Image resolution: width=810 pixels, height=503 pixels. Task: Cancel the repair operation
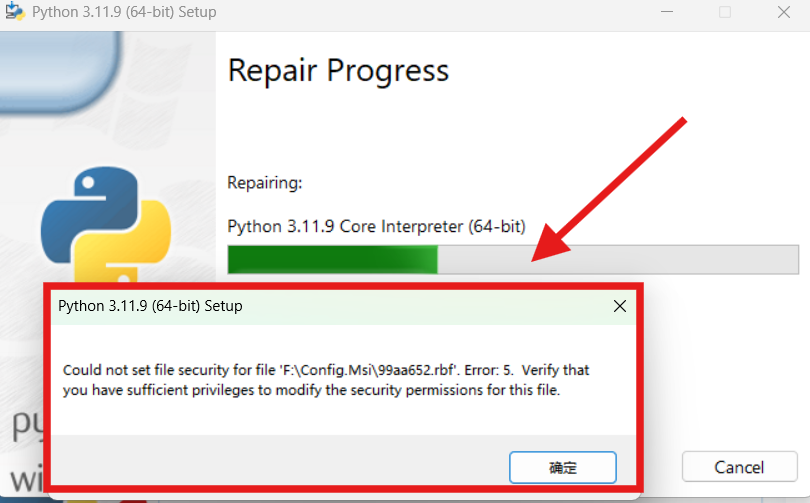[739, 467]
